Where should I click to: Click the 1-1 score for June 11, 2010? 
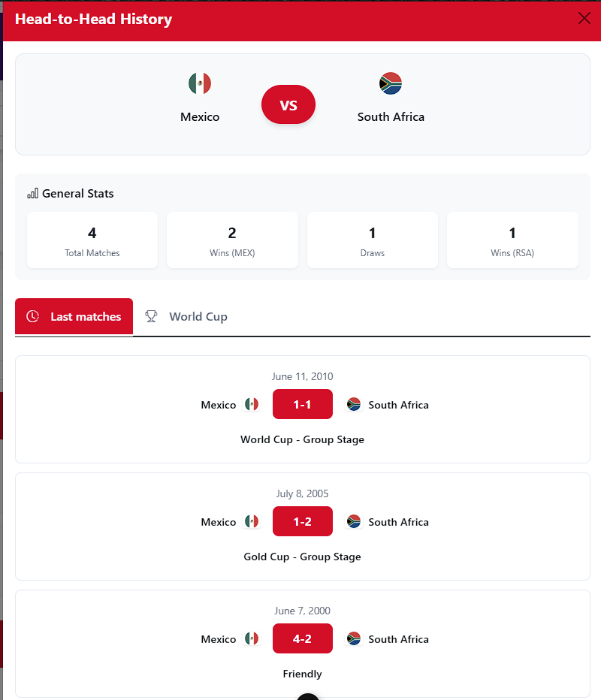[x=302, y=405]
